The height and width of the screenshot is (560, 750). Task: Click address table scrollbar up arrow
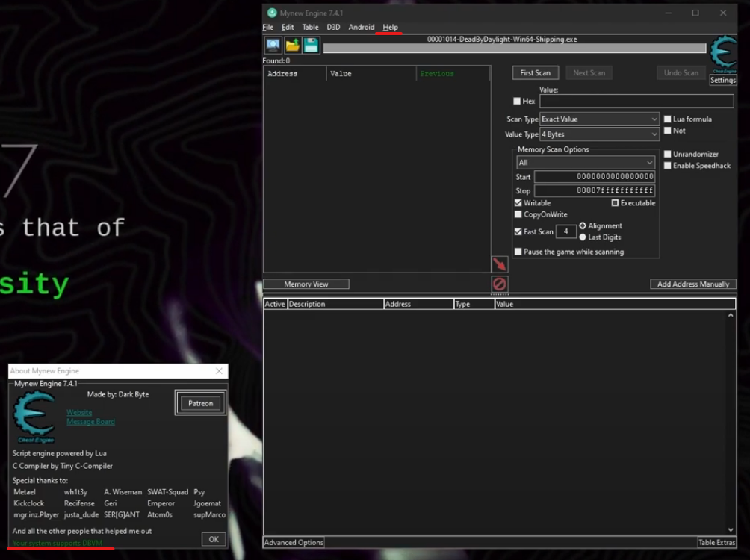point(731,315)
